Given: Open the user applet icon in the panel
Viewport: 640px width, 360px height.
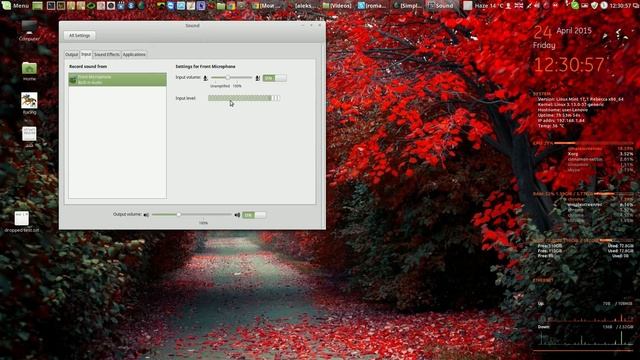Looking at the screenshot, I should [509, 6].
